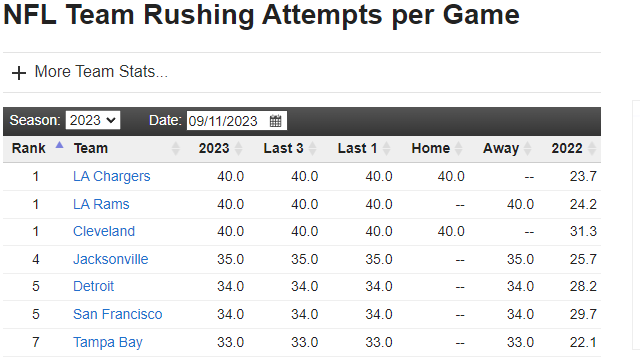Open the date picker calendar icon
This screenshot has height=360, width=640.
click(276, 121)
